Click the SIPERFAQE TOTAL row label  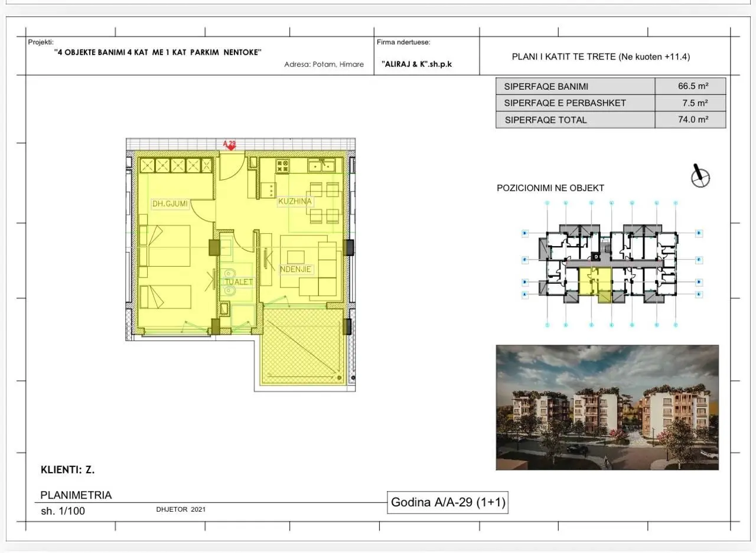click(x=546, y=120)
